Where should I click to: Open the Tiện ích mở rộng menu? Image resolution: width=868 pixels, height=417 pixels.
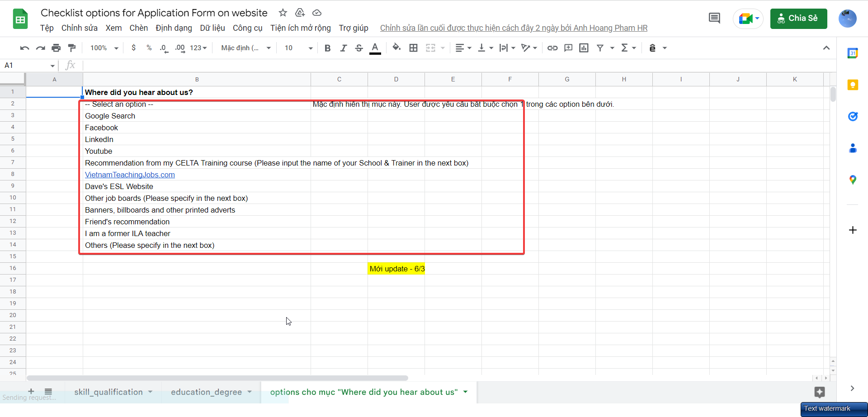301,28
